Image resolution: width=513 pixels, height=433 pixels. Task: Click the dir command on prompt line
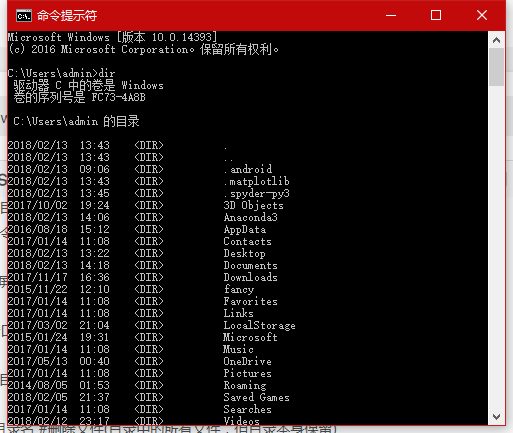107,73
